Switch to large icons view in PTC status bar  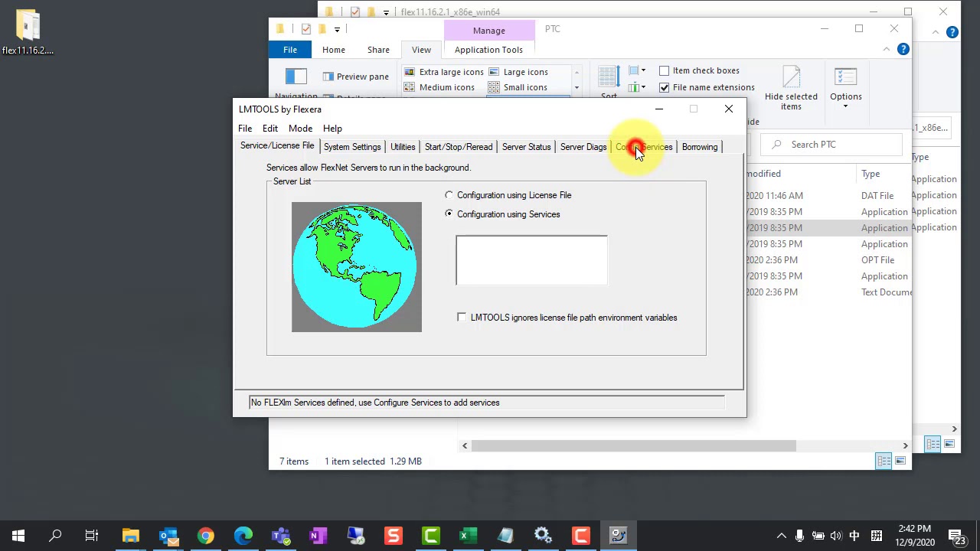900,461
